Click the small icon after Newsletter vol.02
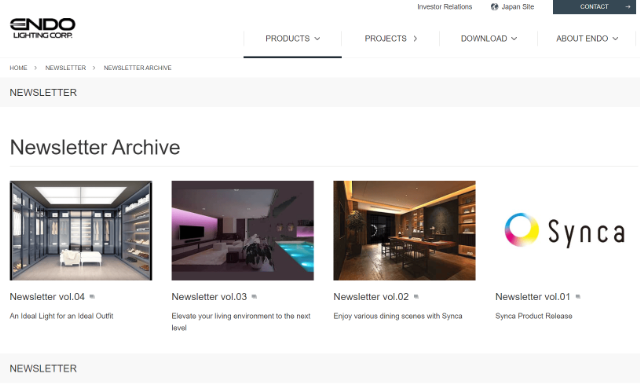Image resolution: width=640 pixels, height=386 pixels. [416, 297]
